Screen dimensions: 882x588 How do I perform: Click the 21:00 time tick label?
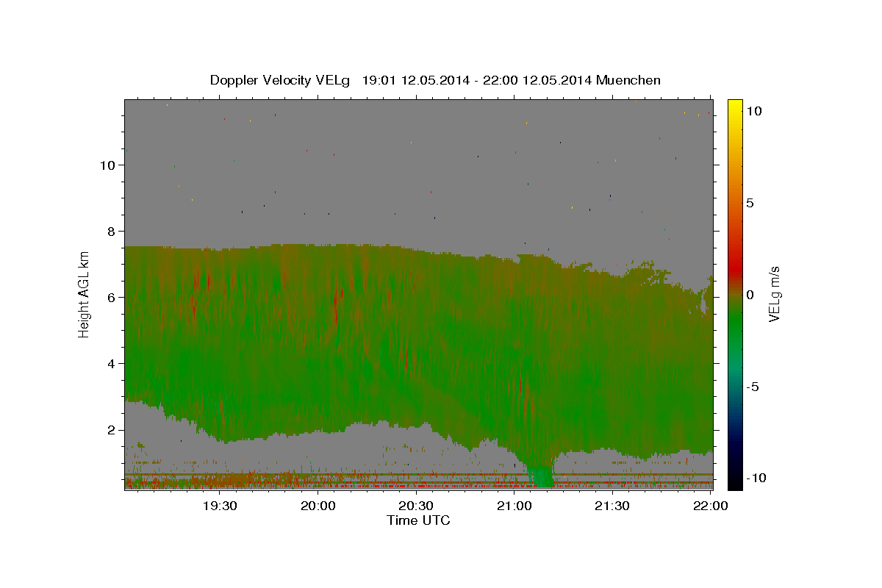coord(514,506)
